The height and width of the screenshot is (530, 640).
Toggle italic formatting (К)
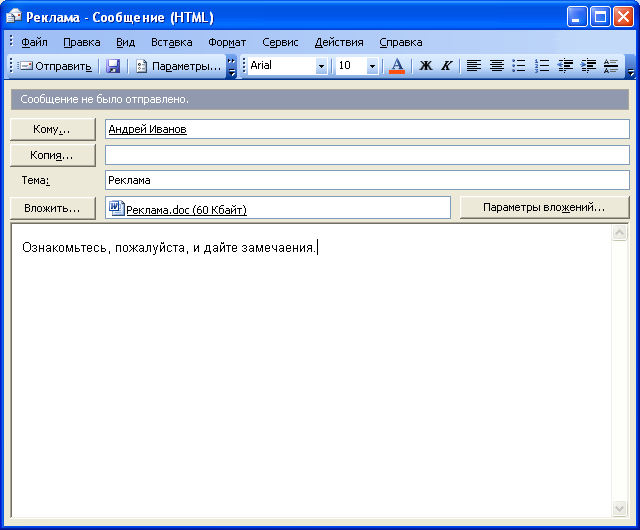[x=446, y=66]
